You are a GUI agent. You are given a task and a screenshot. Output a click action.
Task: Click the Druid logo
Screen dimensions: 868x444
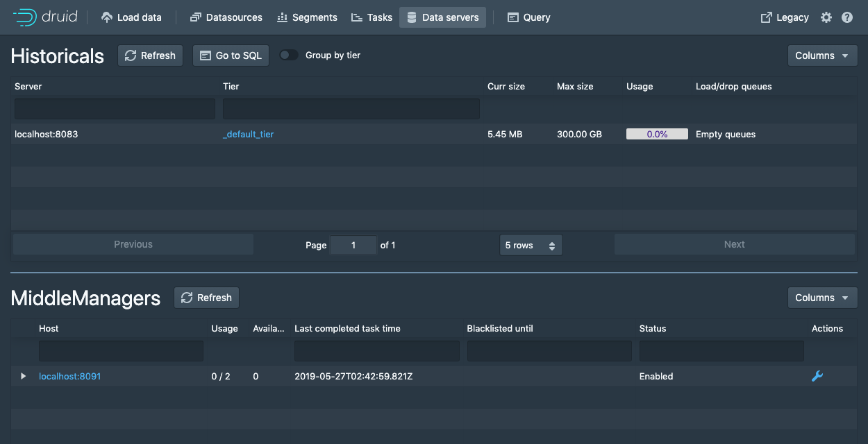[x=45, y=17]
